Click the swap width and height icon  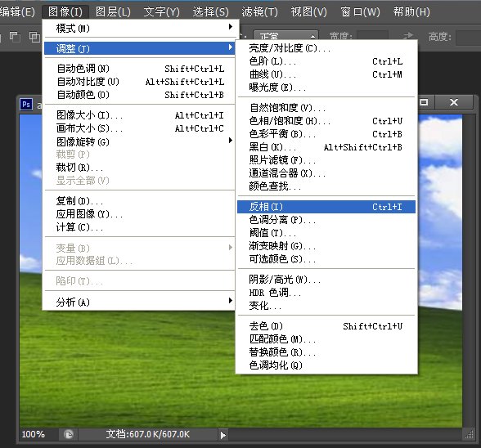point(408,37)
